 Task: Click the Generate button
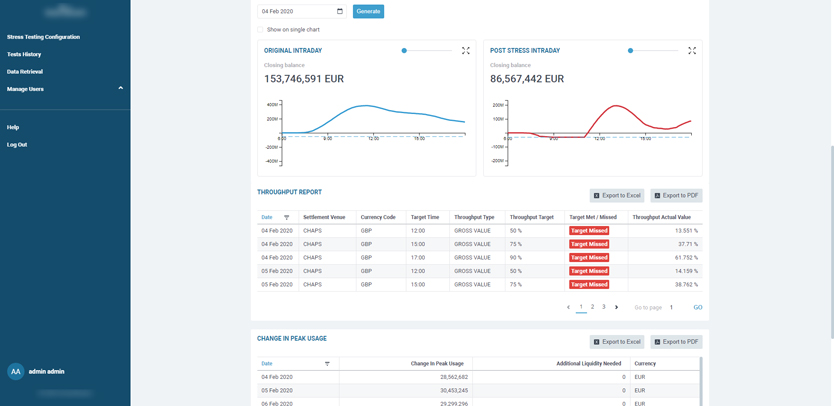coord(368,12)
